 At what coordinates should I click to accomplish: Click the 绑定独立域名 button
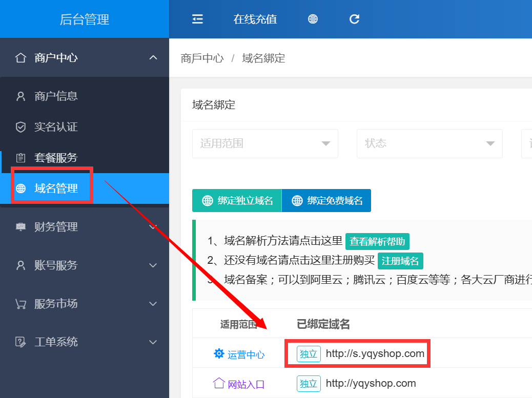point(237,201)
